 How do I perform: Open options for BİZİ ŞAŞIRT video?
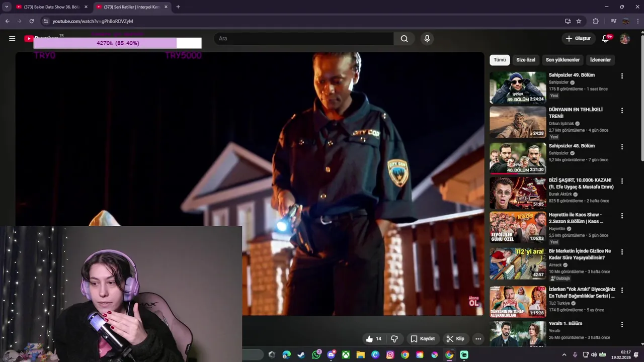[622, 181]
